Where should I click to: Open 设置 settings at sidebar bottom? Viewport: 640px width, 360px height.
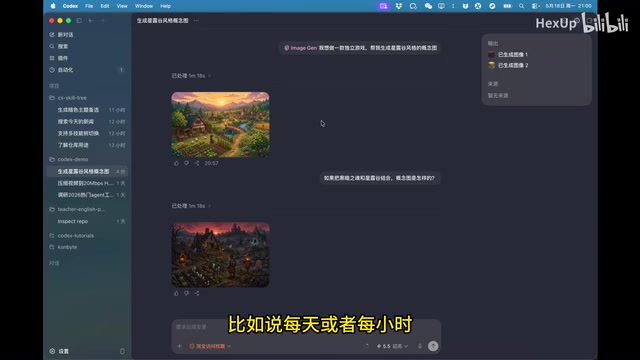60,351
